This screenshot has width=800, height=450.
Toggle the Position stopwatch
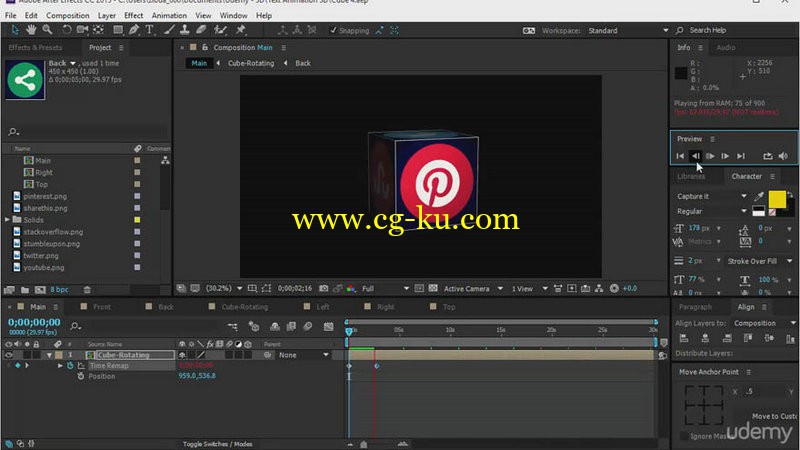pyautogui.click(x=81, y=377)
